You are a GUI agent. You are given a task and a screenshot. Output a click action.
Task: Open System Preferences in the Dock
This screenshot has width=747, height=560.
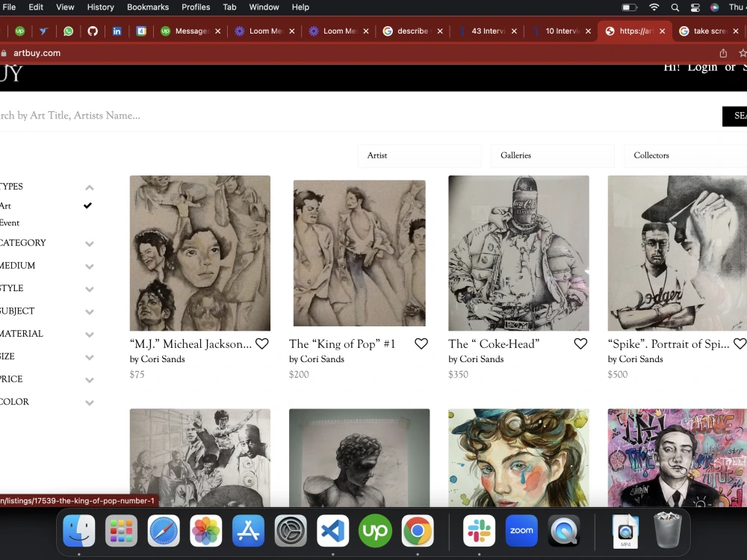291,530
